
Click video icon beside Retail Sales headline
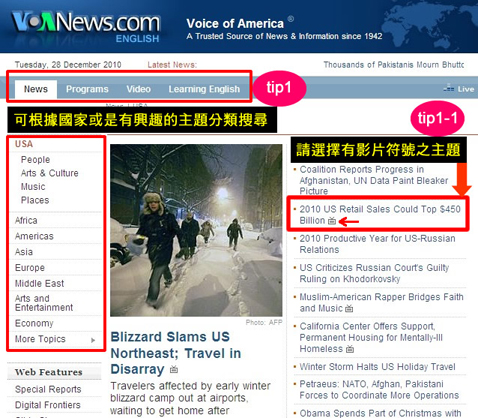[332, 221]
